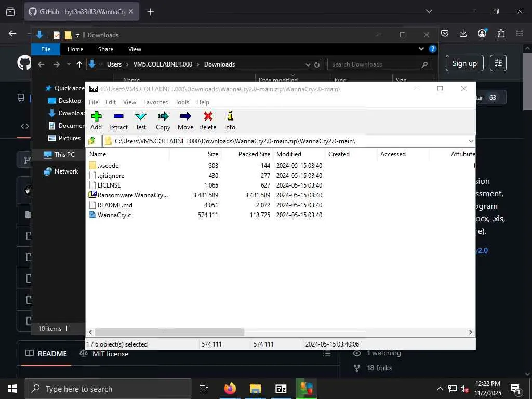Select the .vscode folder row
This screenshot has width=532, height=399.
[x=206, y=166]
